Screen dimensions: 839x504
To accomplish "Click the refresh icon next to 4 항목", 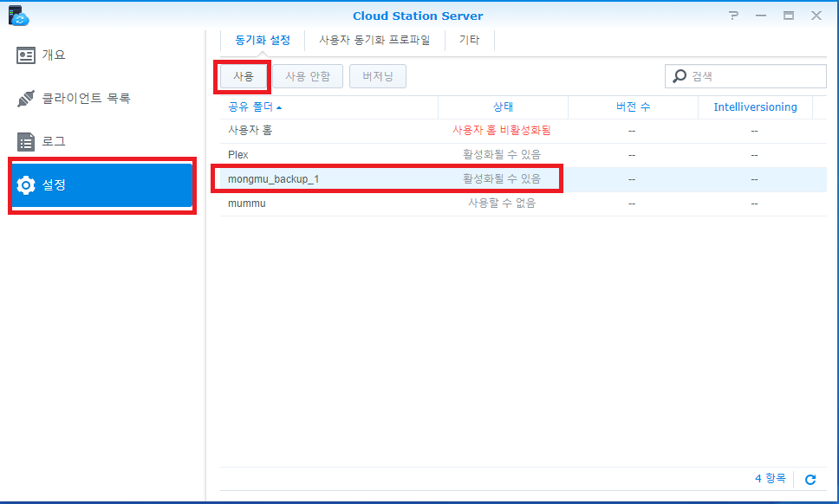I will pyautogui.click(x=810, y=480).
